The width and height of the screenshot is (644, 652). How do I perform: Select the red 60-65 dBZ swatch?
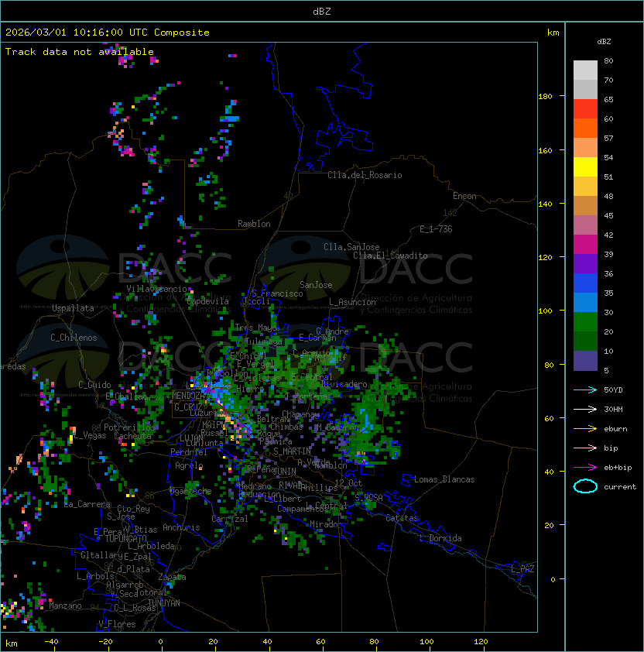585,109
